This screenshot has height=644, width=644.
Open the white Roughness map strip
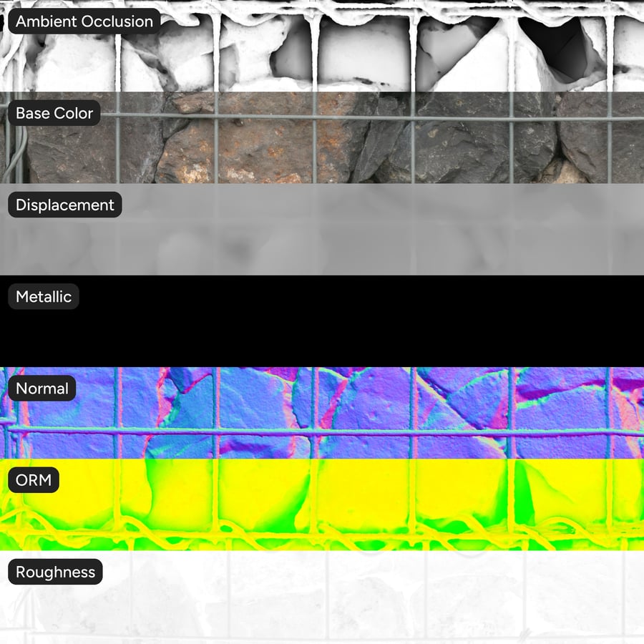pos(322,597)
